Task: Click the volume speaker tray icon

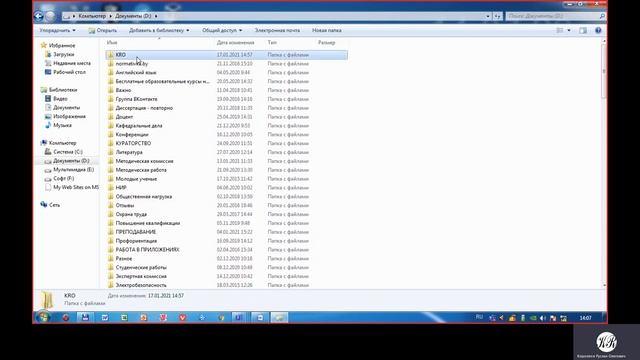Action: (x=543, y=318)
